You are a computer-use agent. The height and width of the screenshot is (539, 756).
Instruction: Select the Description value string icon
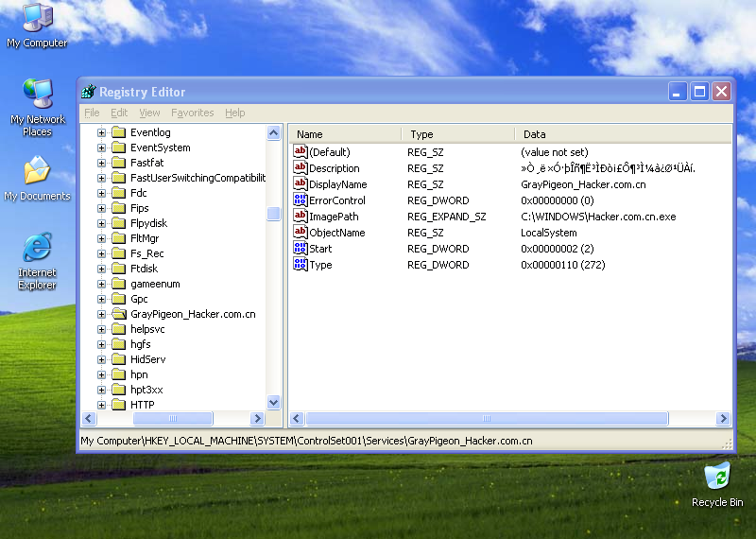(x=300, y=168)
